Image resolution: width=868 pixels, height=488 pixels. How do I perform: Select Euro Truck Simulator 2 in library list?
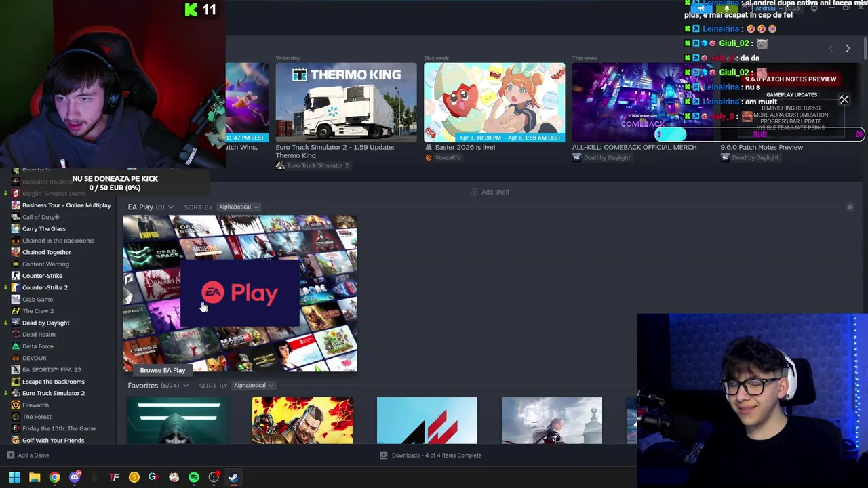coord(54,393)
